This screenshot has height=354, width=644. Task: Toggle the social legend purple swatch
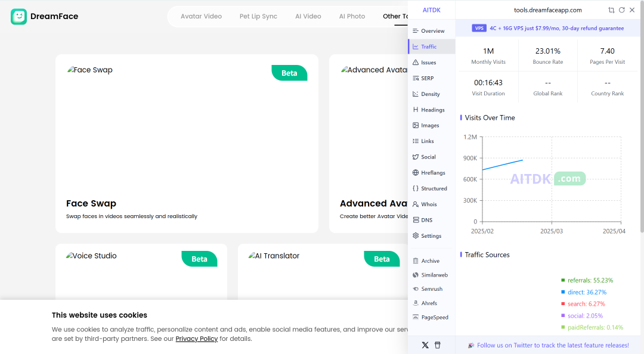563,315
